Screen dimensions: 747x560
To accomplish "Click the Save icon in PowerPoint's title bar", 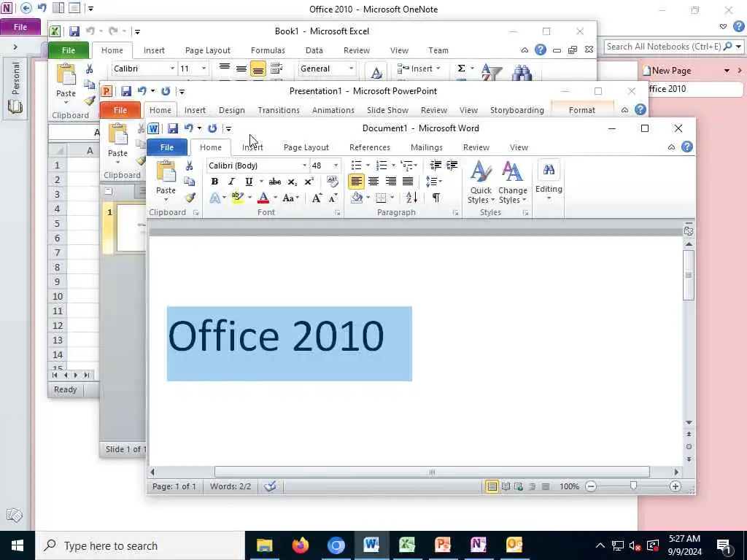I will click(125, 91).
